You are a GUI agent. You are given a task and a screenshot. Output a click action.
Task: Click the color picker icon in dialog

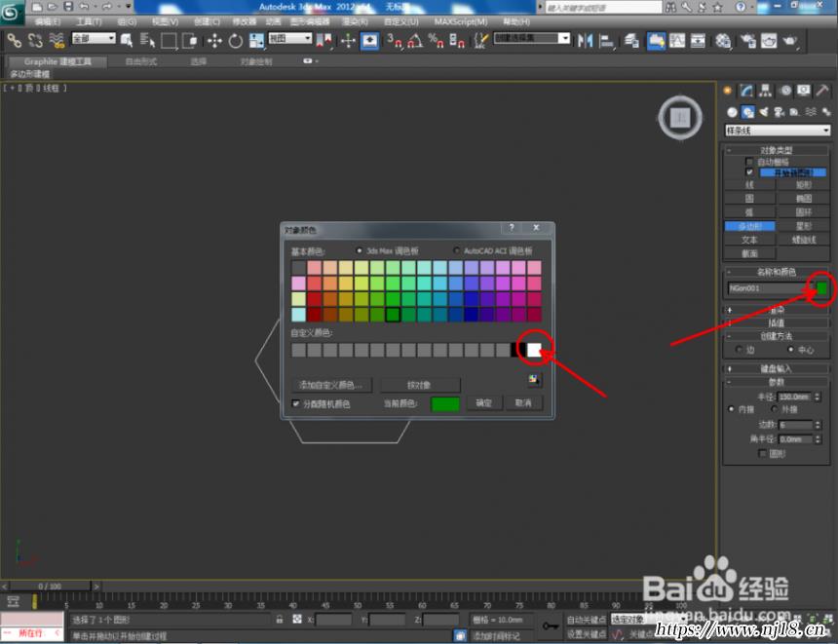(x=533, y=379)
